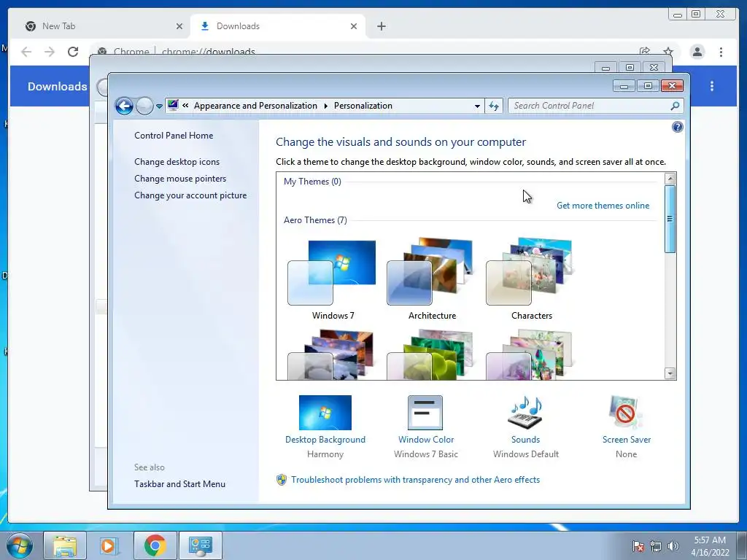This screenshot has height=560, width=747.
Task: Maximize the Personalization window
Action: 648,86
